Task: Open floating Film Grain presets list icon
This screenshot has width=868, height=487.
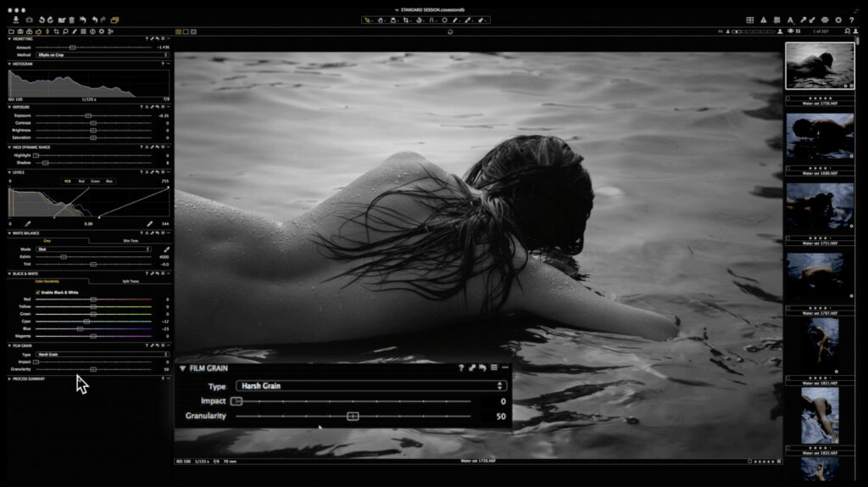Action: (494, 368)
